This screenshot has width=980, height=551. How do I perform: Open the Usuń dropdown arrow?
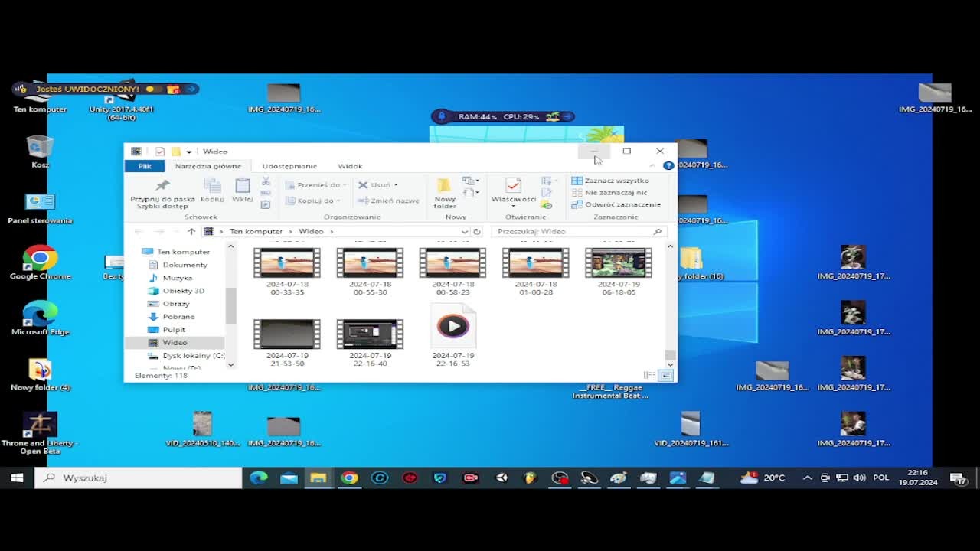pyautogui.click(x=396, y=185)
